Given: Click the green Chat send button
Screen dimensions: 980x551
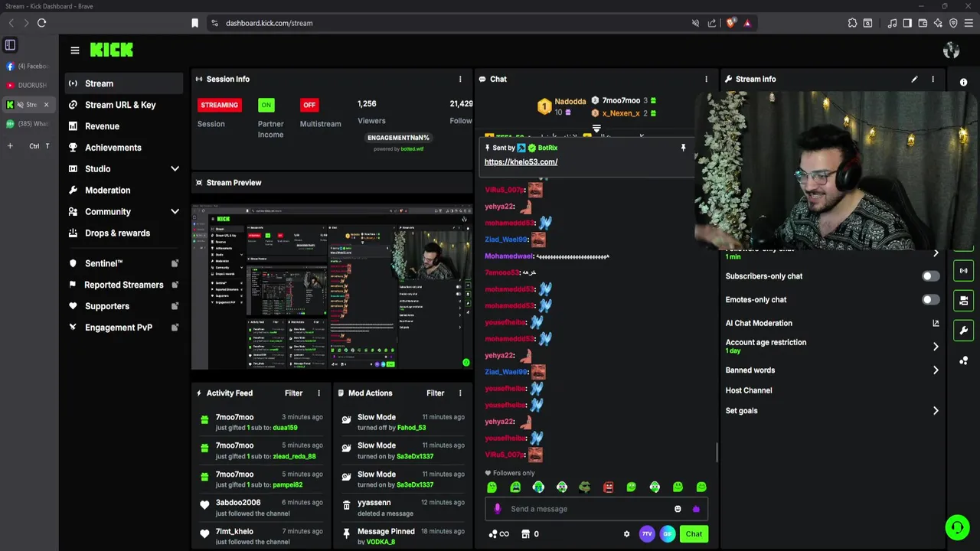Looking at the screenshot, I should point(694,534).
